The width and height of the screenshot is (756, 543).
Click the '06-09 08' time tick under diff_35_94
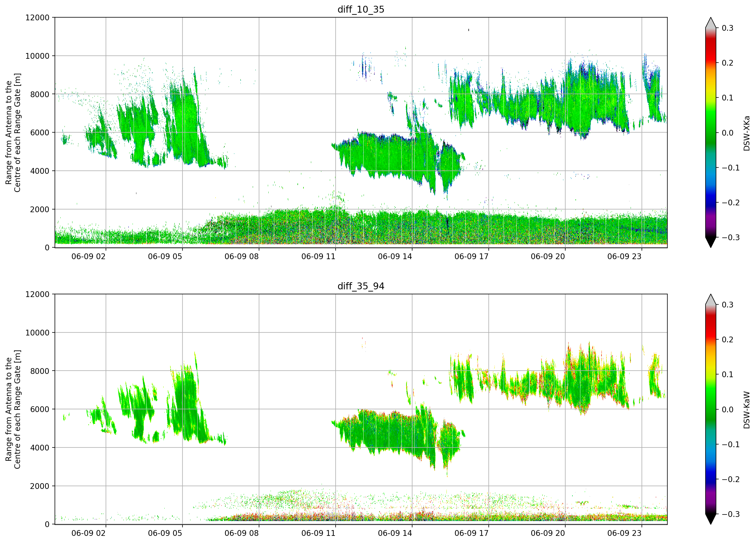tap(242, 533)
